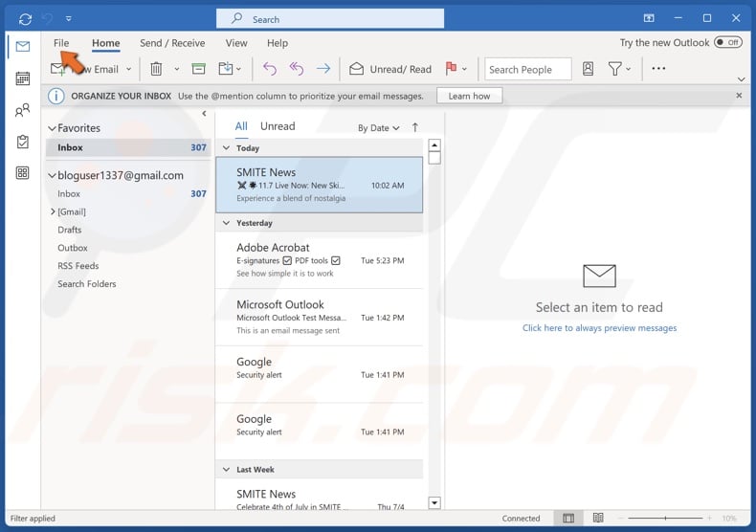Screen dimensions: 756x532
Task: Click the Learn how button
Action: 469,96
